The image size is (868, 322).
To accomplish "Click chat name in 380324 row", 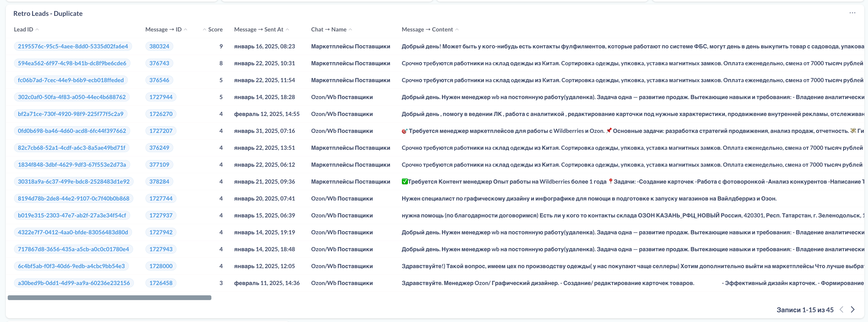I will 351,46.
